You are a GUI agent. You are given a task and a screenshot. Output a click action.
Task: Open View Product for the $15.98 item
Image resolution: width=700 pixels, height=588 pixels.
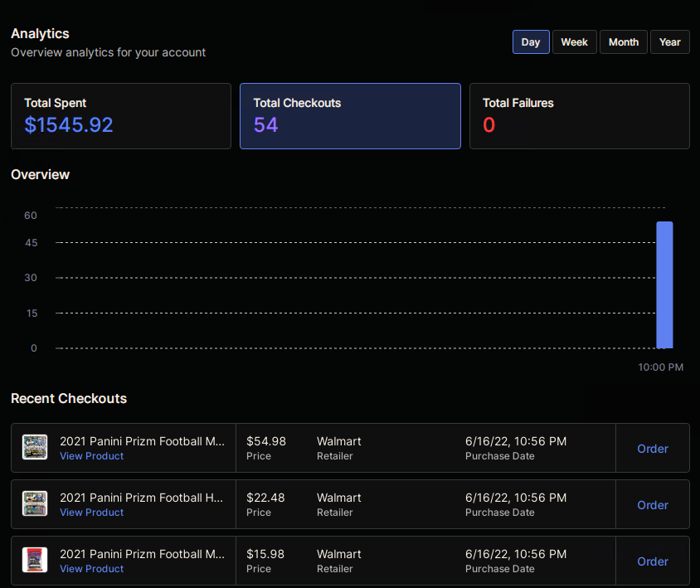pos(91,568)
